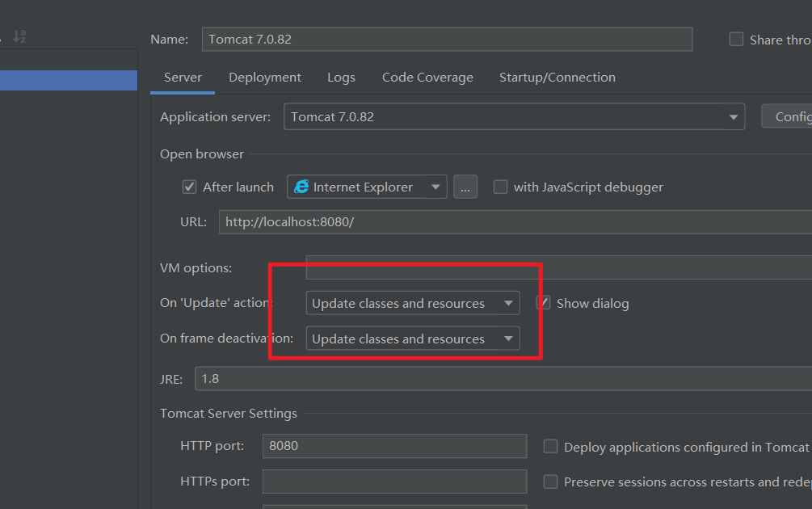Open the Application server dropdown

pyautogui.click(x=514, y=116)
